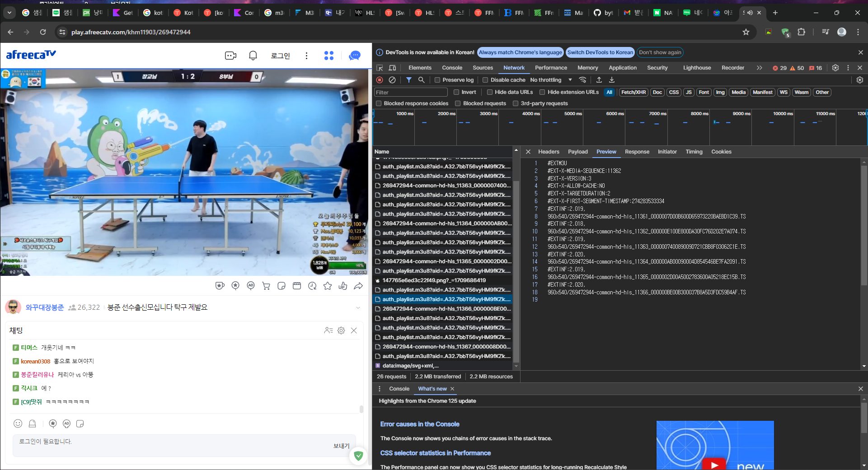Click the thumbs-up recommend icon
Viewport: 868px width, 470px height.
click(343, 286)
